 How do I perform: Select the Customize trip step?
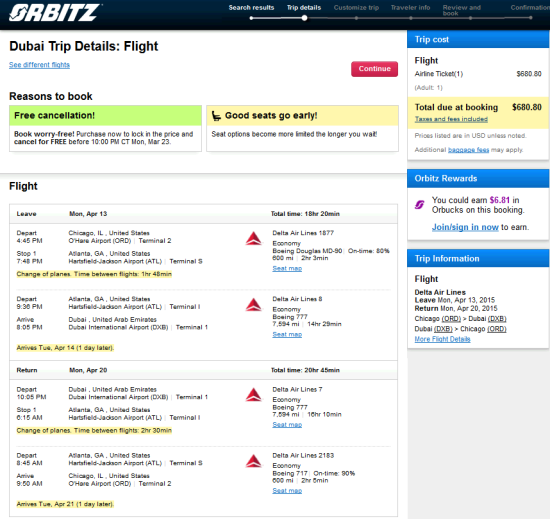356,7
